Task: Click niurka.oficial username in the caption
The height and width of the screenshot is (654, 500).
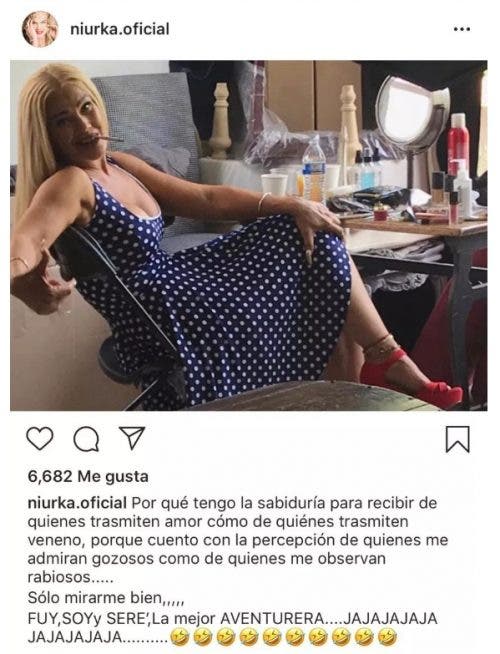Action: 77,503
